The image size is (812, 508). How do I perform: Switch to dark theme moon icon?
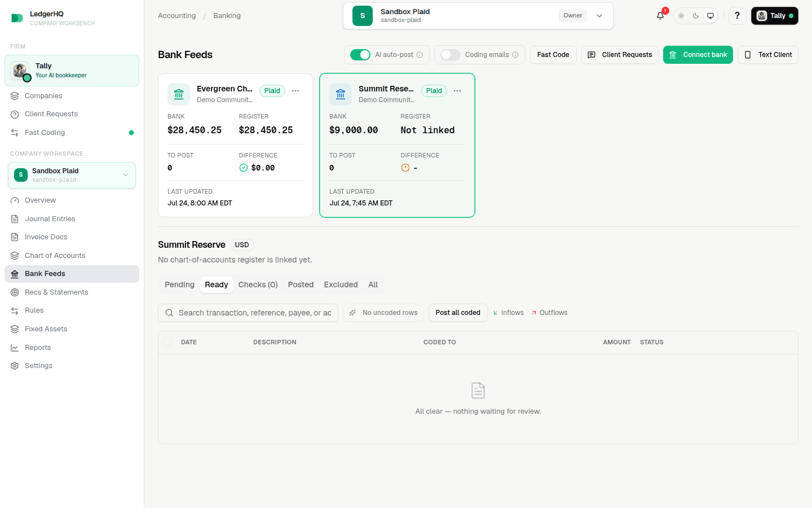(x=696, y=16)
